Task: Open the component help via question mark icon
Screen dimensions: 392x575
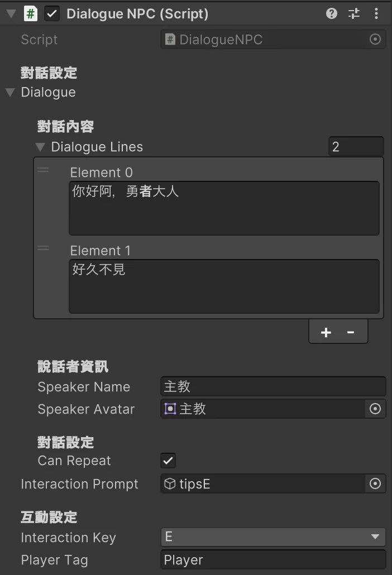Action: (332, 13)
